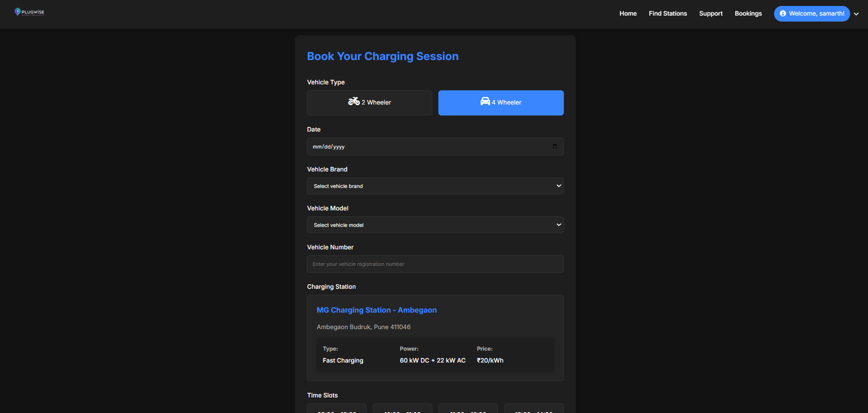The width and height of the screenshot is (868, 413).
Task: Focus the vehicle registration number field
Action: coord(435,264)
